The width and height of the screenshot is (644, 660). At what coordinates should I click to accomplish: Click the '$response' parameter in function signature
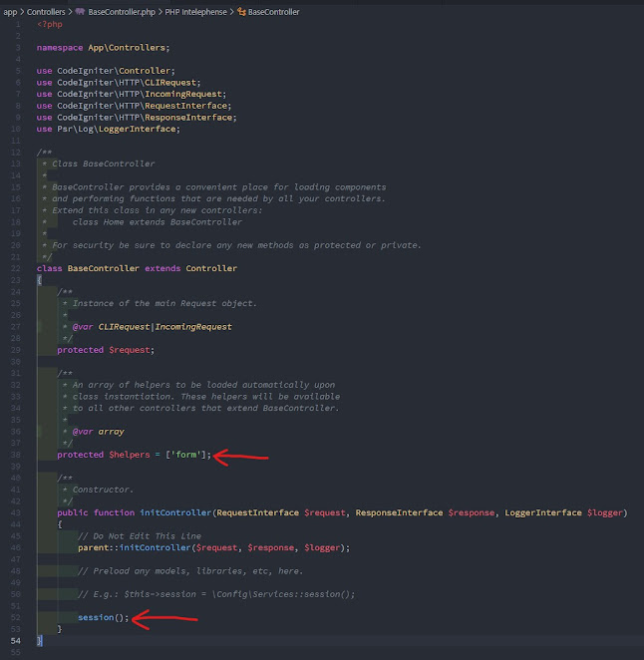point(472,513)
